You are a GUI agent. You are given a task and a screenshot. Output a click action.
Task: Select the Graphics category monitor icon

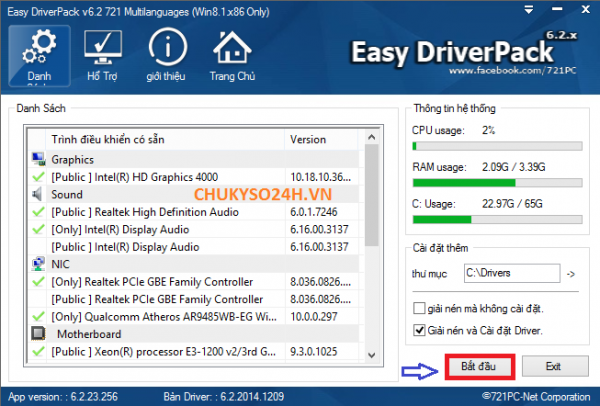pos(38,159)
